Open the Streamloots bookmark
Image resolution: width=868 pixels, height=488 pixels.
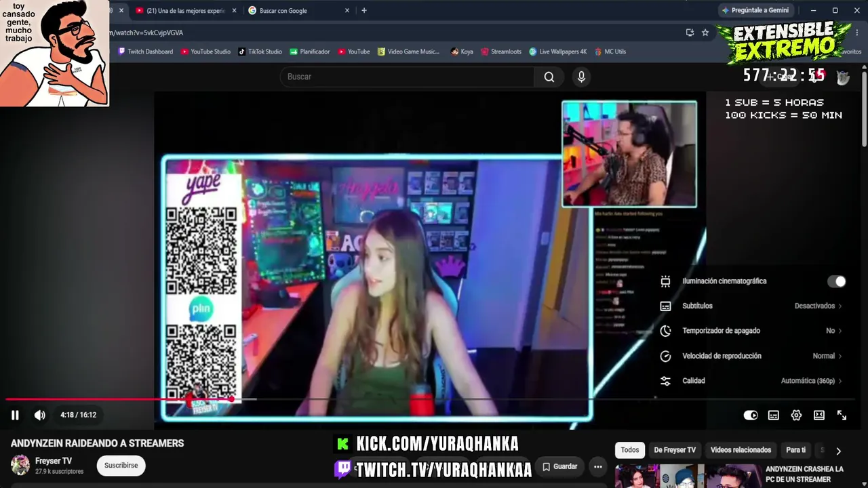point(501,52)
